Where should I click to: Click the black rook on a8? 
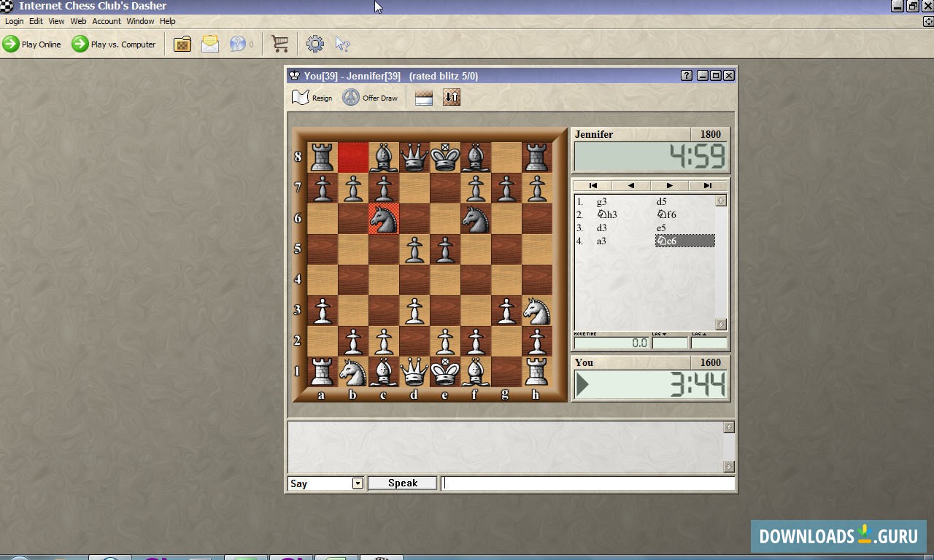(322, 157)
